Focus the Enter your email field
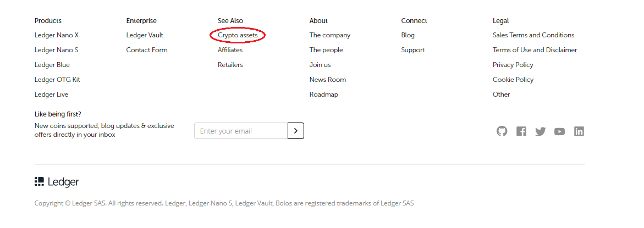Viewport: 644px width, 228px height. (x=241, y=131)
